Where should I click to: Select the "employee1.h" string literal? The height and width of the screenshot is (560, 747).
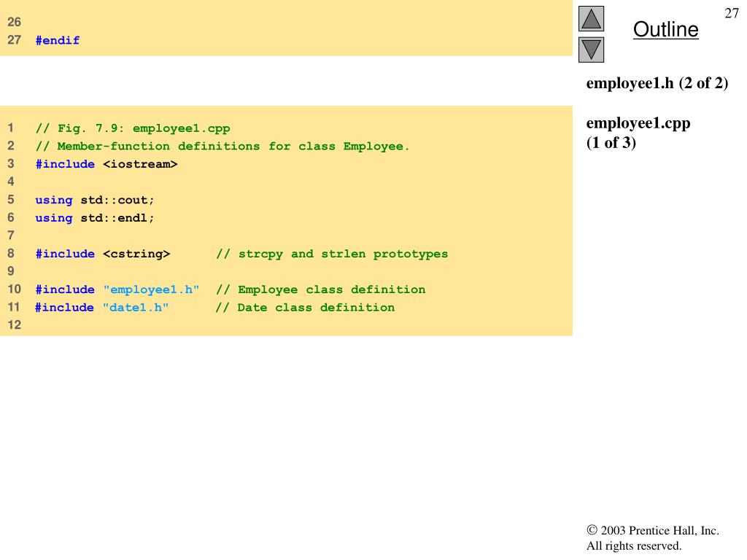coord(151,289)
